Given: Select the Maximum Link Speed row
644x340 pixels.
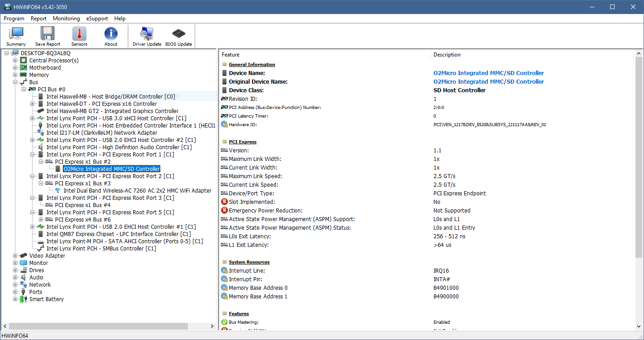Looking at the screenshot, I should coord(427,176).
